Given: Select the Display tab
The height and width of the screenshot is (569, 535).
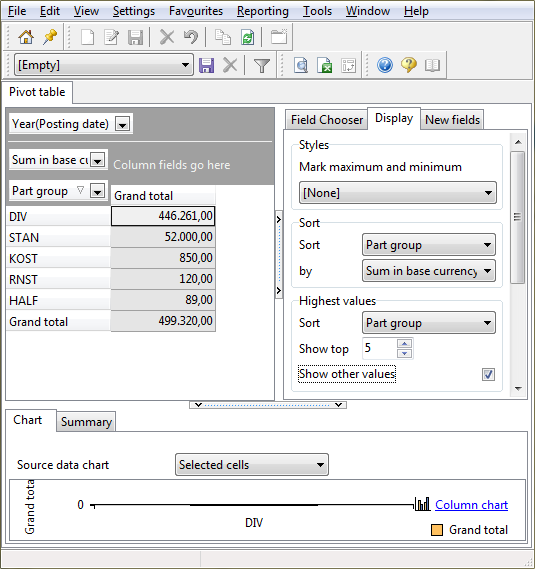Looking at the screenshot, I should (x=394, y=118).
